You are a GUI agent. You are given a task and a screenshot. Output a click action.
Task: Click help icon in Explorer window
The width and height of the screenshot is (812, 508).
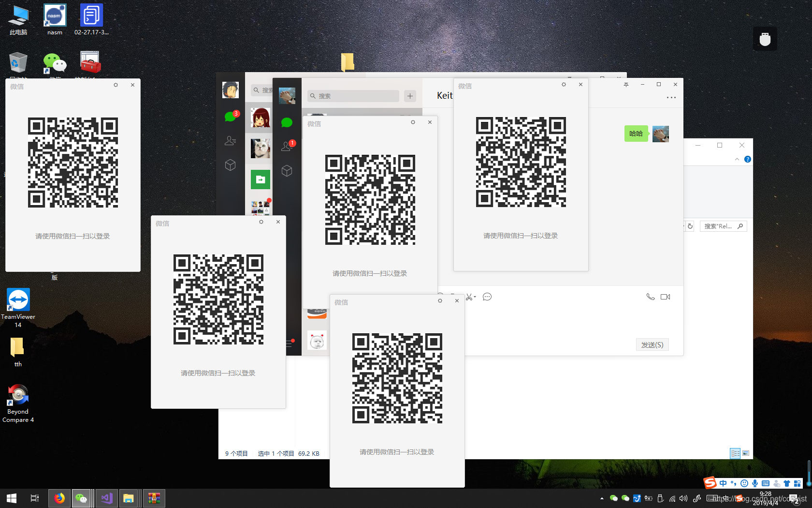click(x=748, y=159)
